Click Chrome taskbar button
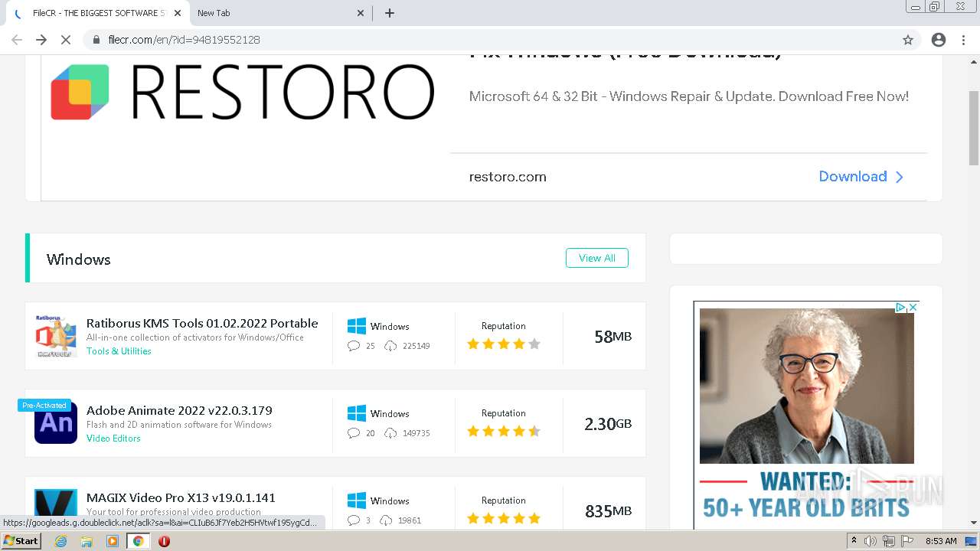Viewport: 980px width, 551px height. pyautogui.click(x=138, y=541)
